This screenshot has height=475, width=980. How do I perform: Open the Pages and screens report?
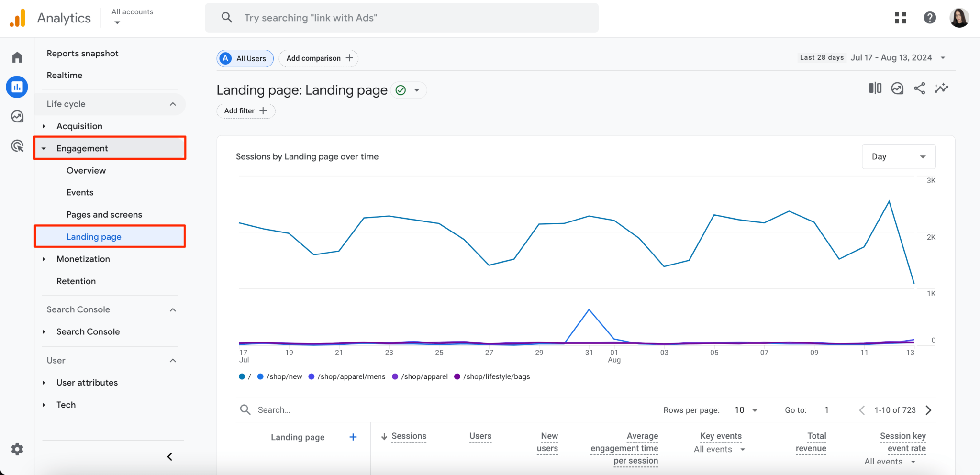[104, 214]
